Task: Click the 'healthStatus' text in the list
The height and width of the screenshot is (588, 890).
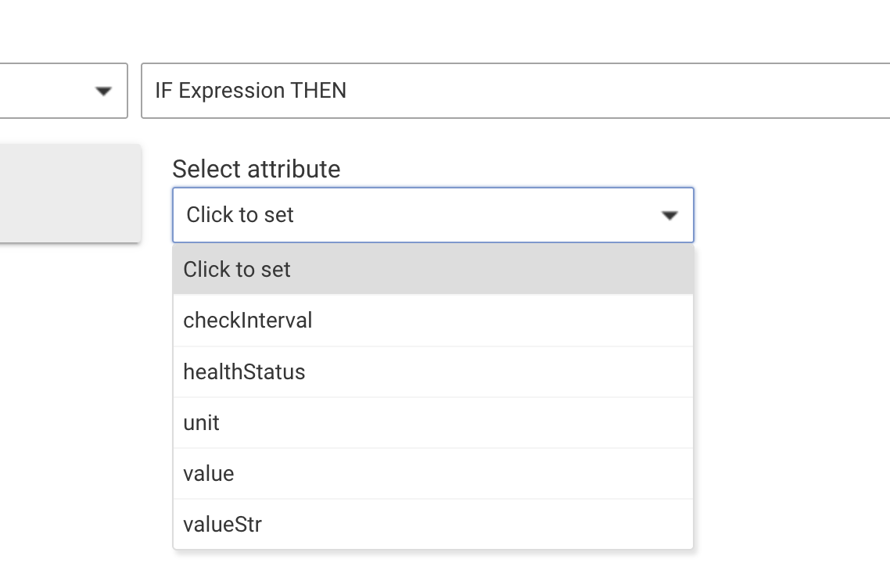Action: 244,371
